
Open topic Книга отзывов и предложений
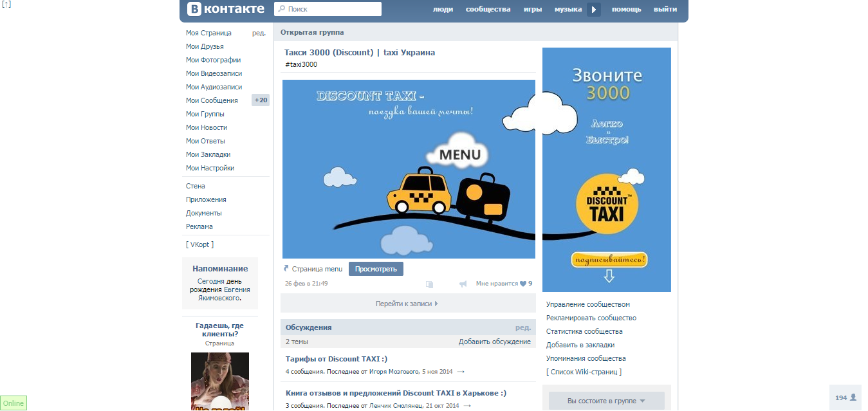tap(396, 393)
